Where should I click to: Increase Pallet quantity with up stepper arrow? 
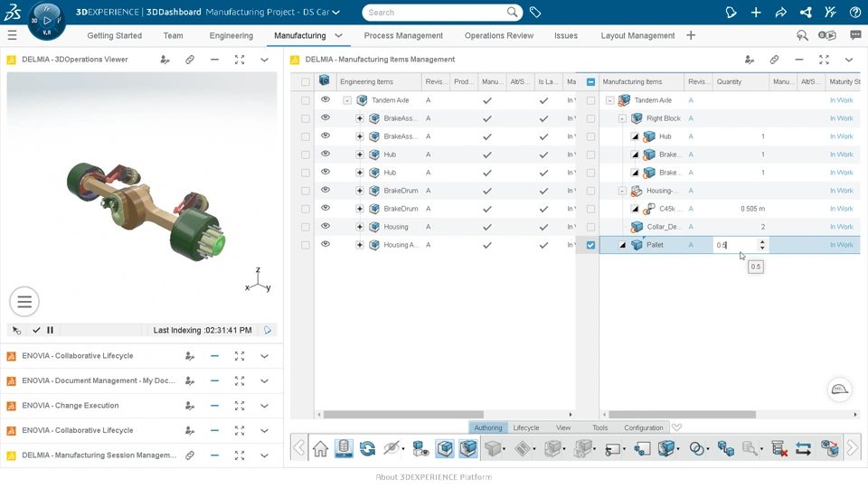(762, 242)
